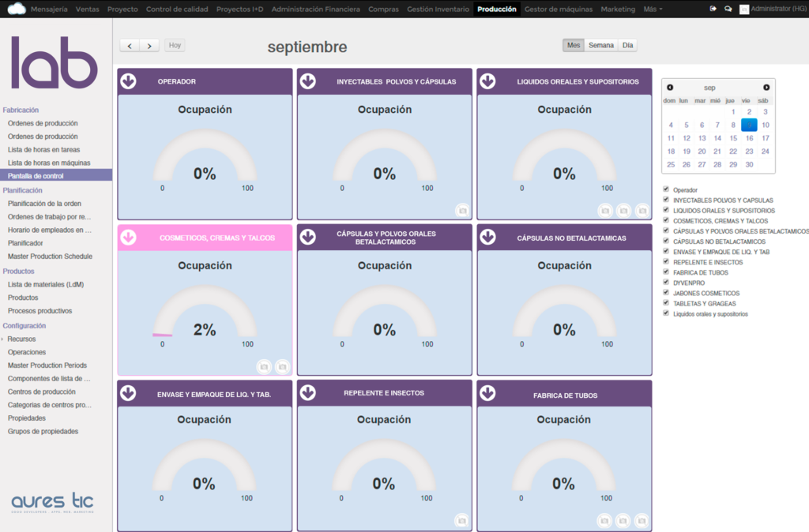
Task: Click the Hoy button
Action: pyautogui.click(x=175, y=45)
